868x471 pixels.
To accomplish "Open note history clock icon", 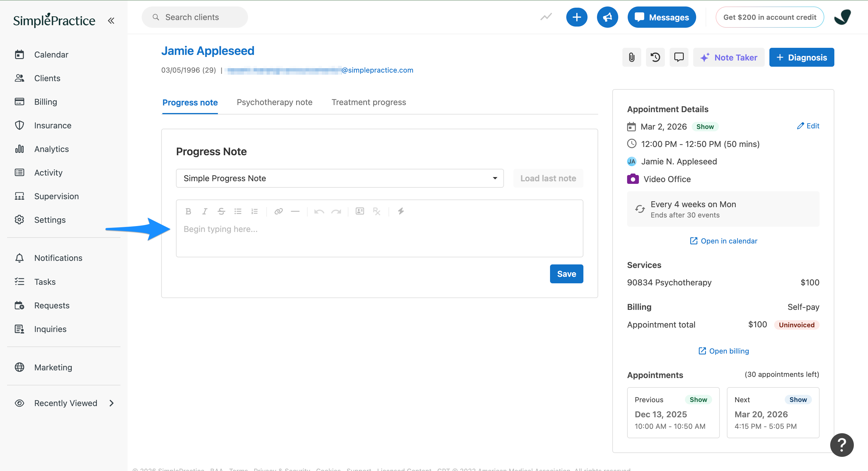I will pos(655,57).
